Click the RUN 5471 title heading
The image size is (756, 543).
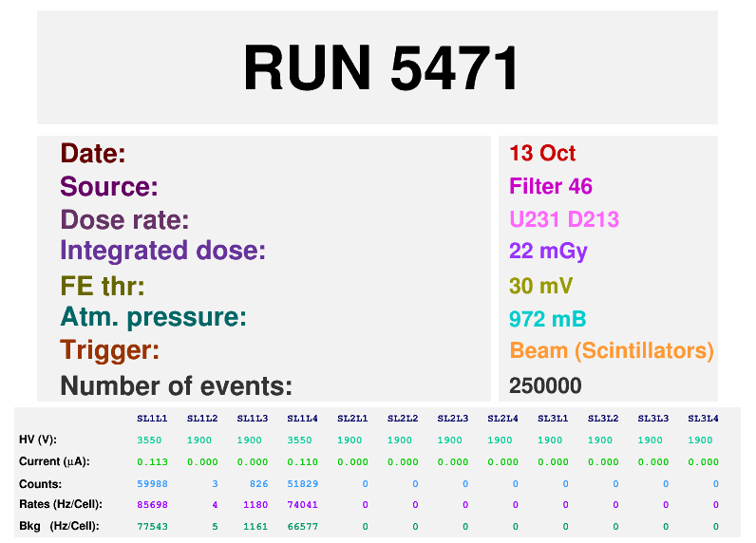point(381,68)
